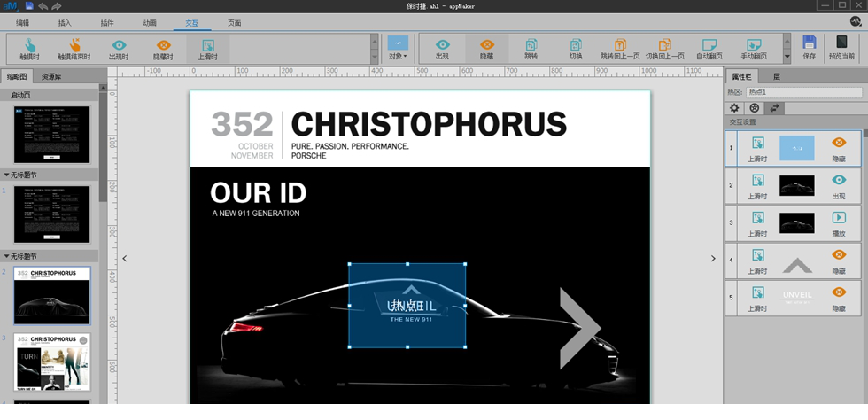This screenshot has width=868, height=420.
Task: Undo the last action
Action: click(x=43, y=6)
